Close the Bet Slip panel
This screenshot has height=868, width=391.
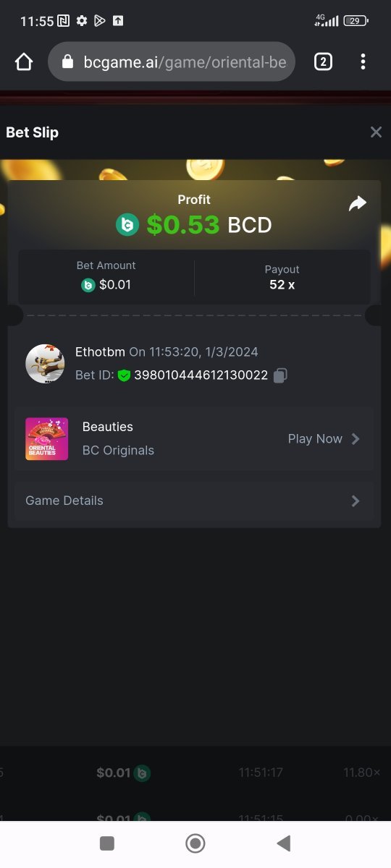tap(376, 132)
